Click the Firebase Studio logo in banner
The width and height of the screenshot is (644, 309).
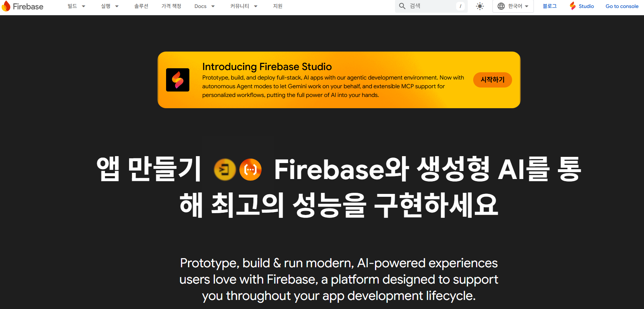(178, 80)
